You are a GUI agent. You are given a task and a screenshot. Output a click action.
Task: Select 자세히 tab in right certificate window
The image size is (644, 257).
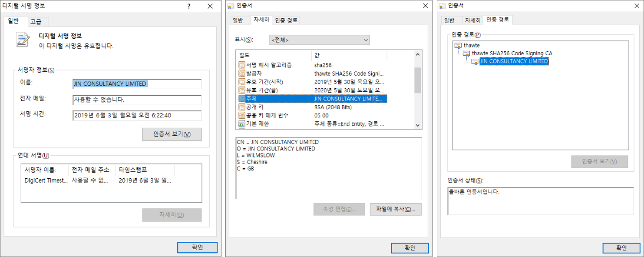pyautogui.click(x=472, y=20)
